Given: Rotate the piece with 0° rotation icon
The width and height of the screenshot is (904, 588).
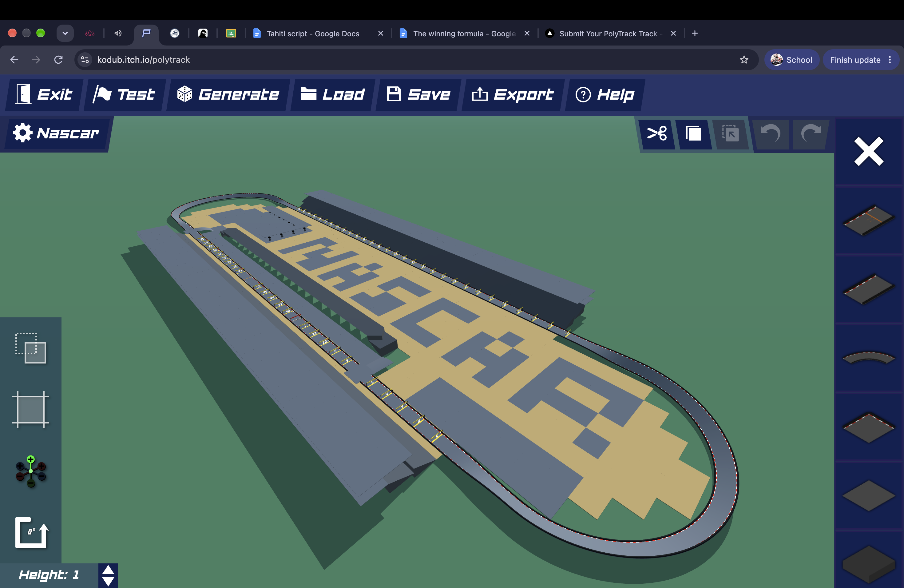Looking at the screenshot, I should point(32,533).
